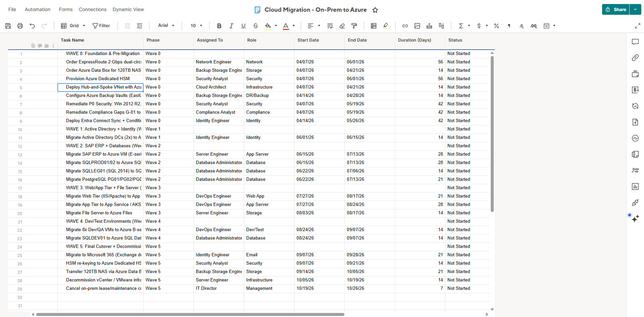Screen dimensions: 644x317
Task: Open the Sum formula tool
Action: [462, 25]
